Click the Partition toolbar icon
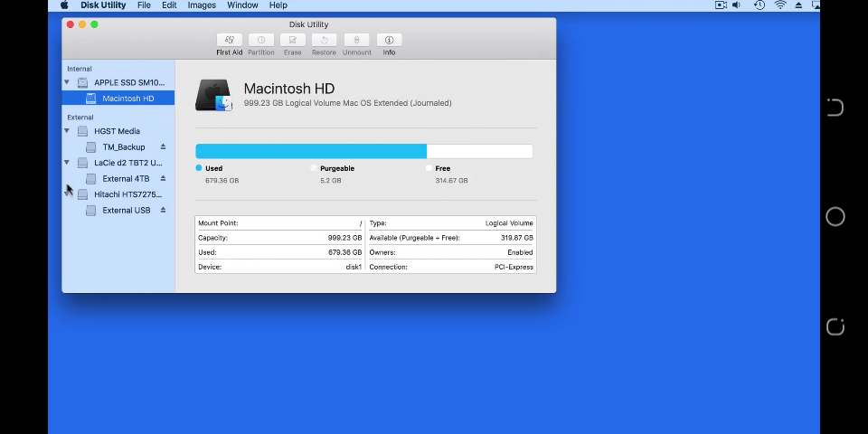The width and height of the screenshot is (868, 434). 260,41
